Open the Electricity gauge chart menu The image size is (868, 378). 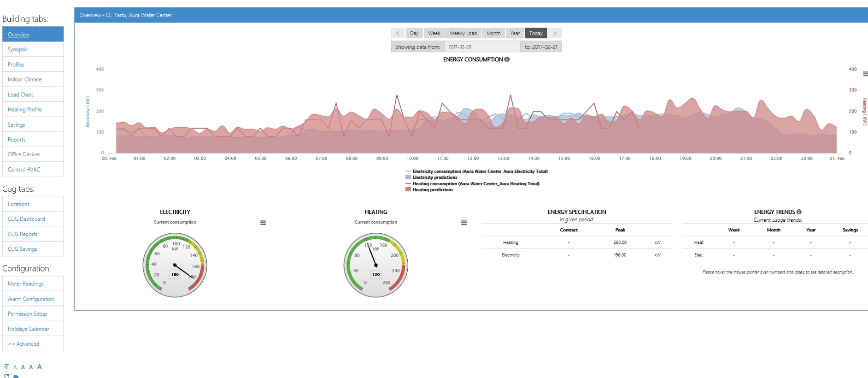(x=263, y=223)
